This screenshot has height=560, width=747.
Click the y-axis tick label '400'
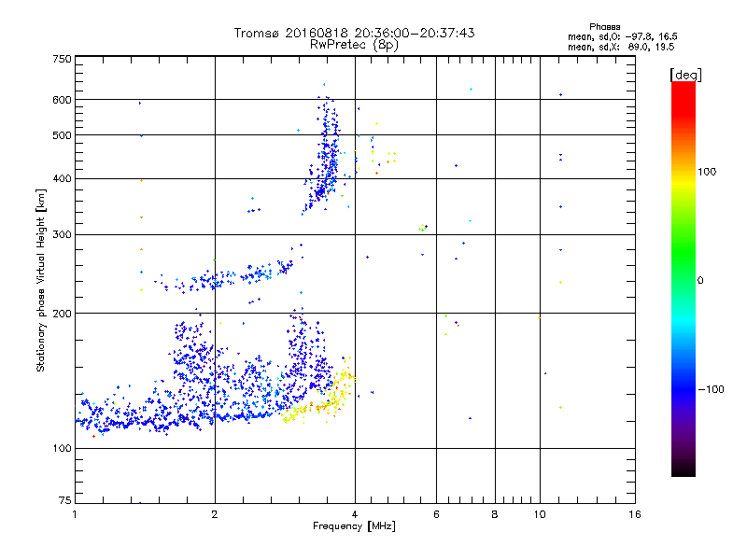62,179
